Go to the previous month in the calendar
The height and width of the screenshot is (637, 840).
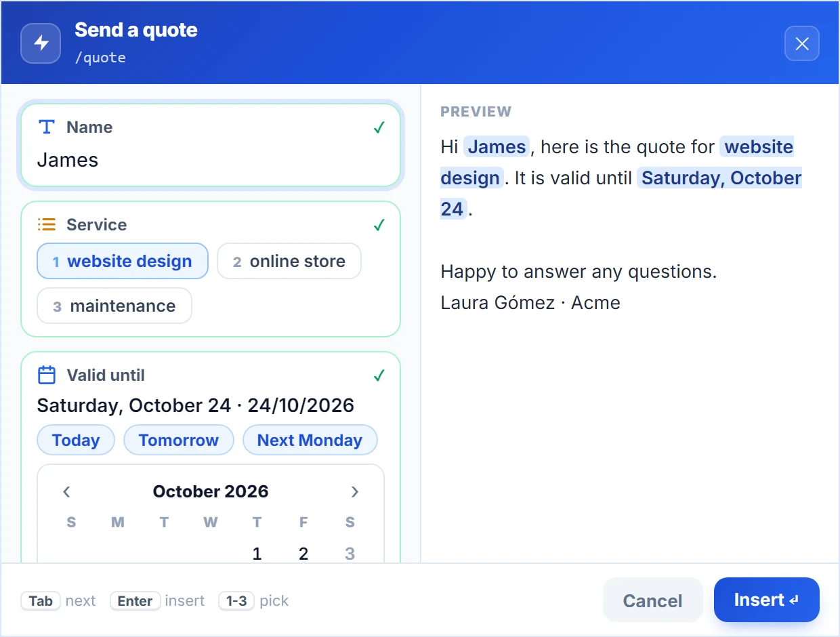pyautogui.click(x=66, y=491)
